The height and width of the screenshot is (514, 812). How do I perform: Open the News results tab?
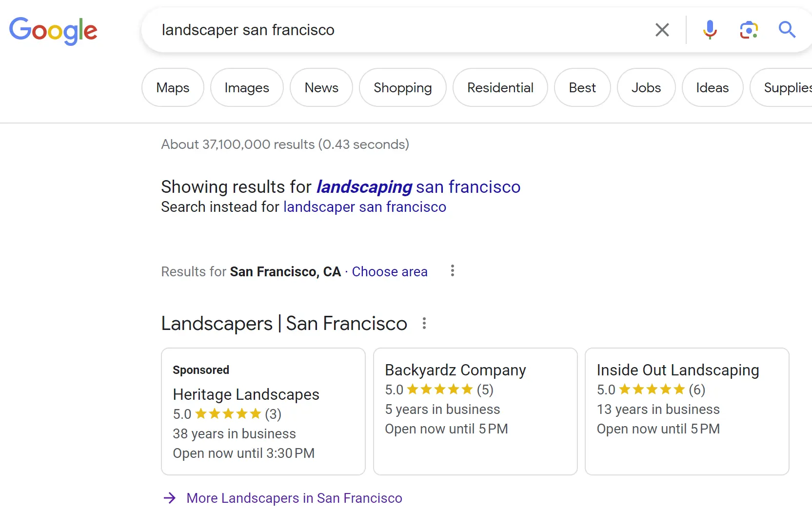(321, 88)
